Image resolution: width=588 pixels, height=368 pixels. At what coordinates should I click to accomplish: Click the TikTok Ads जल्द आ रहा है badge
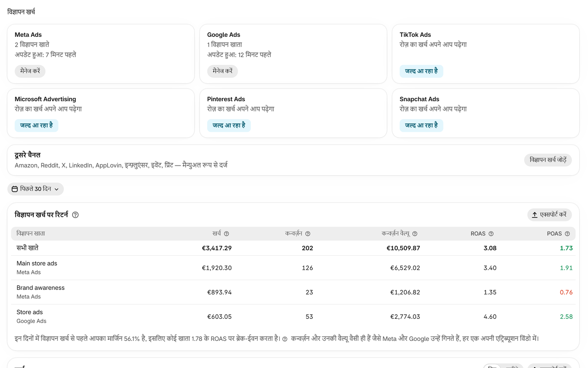tap(421, 71)
